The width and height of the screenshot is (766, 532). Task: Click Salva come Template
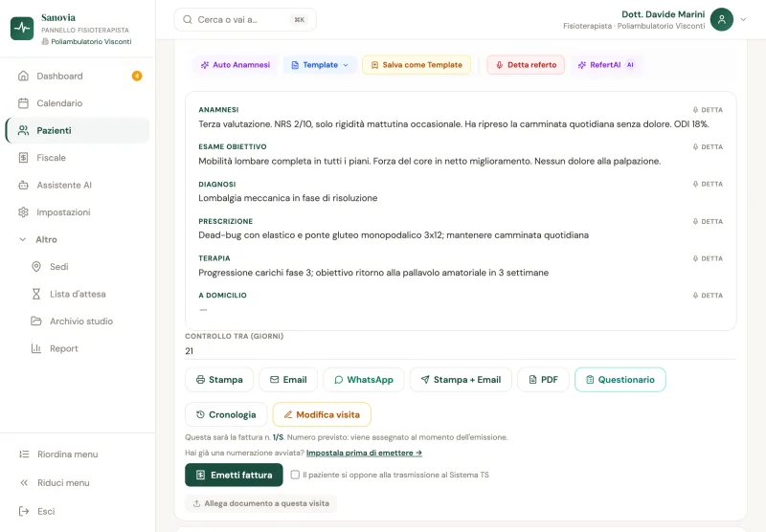click(417, 65)
